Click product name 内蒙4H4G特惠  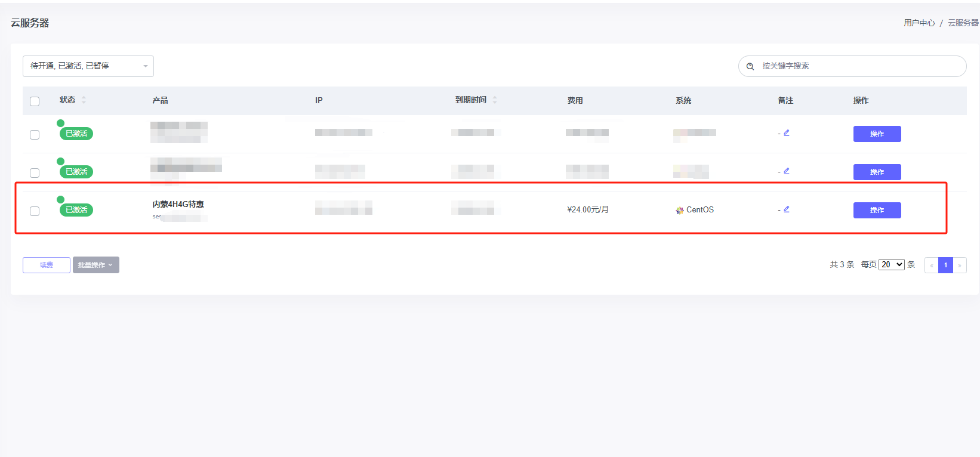click(178, 204)
